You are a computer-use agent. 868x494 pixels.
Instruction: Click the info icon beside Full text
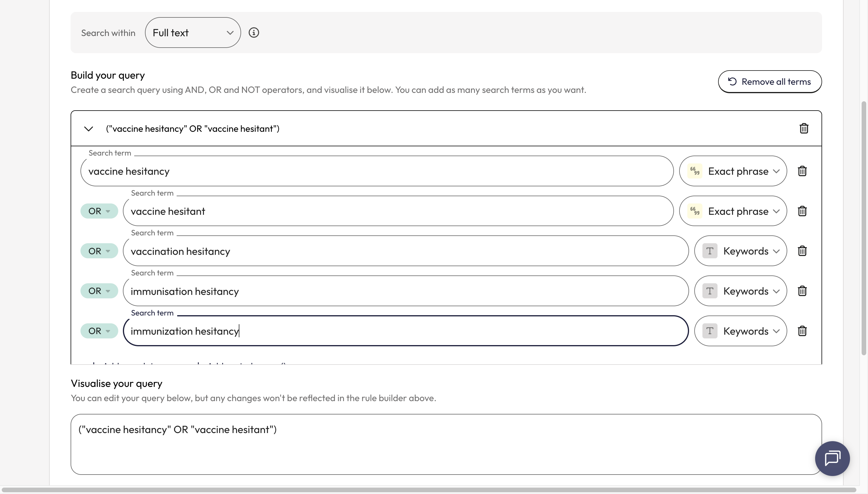click(x=254, y=33)
